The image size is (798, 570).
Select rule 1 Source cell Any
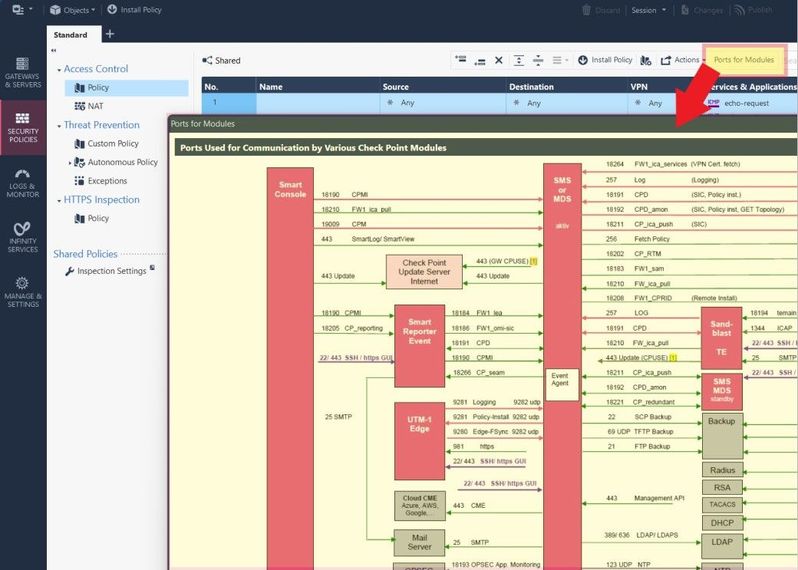pyautogui.click(x=443, y=103)
